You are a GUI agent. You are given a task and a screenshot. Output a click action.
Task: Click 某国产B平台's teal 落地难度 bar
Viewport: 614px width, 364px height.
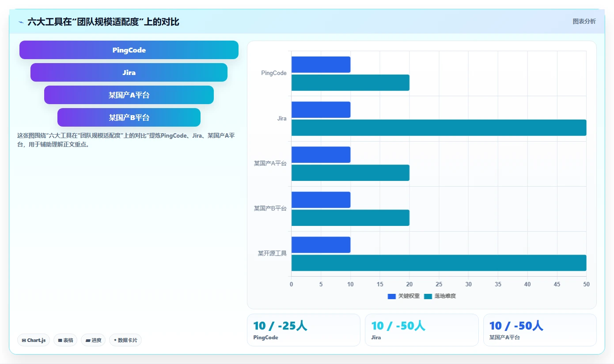tap(350, 218)
